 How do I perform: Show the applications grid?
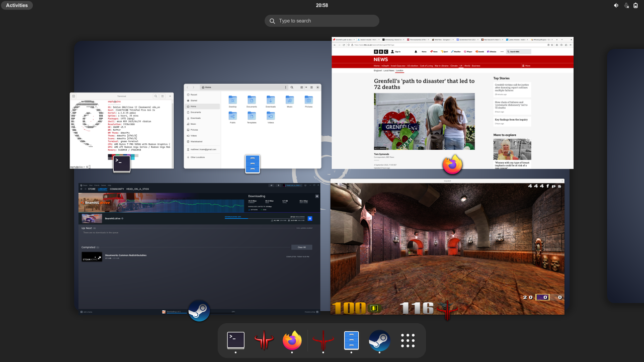click(x=408, y=340)
